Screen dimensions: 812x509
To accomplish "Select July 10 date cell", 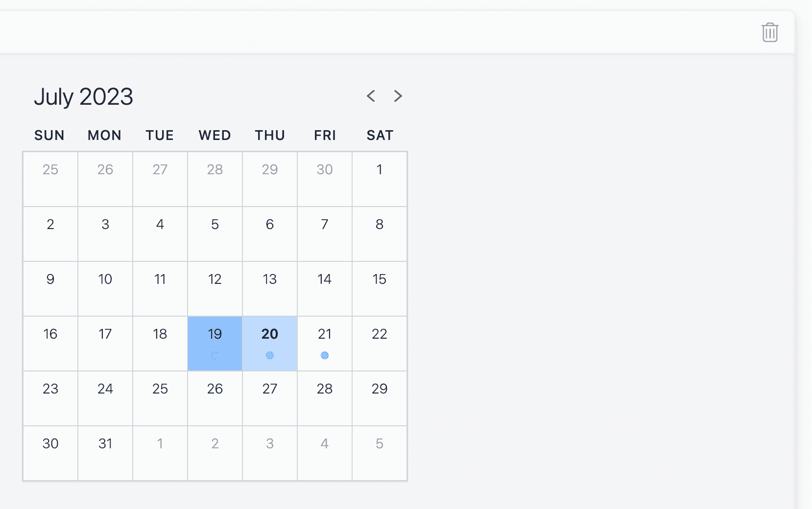I will [105, 288].
